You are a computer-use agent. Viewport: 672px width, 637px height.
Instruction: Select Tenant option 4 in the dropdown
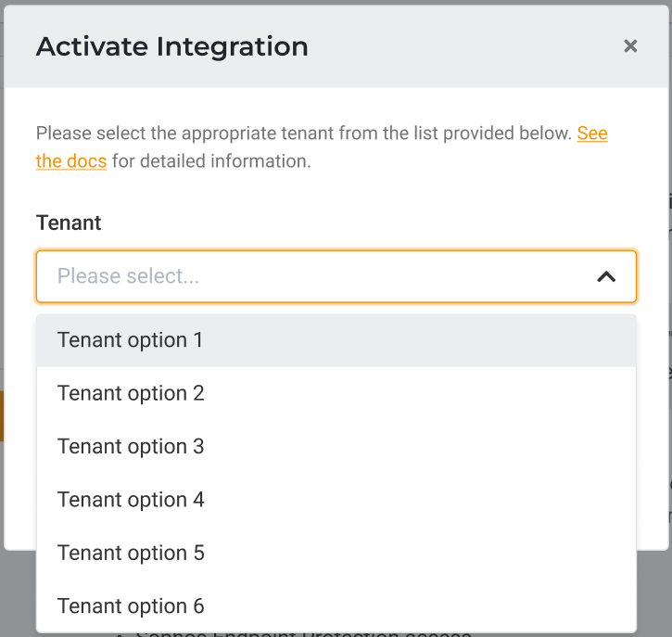coord(131,500)
